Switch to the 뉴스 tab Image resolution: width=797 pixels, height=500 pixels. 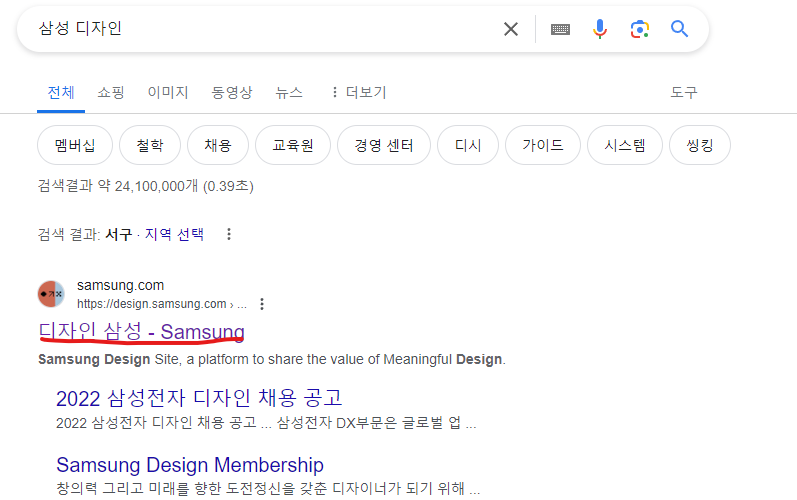click(289, 92)
